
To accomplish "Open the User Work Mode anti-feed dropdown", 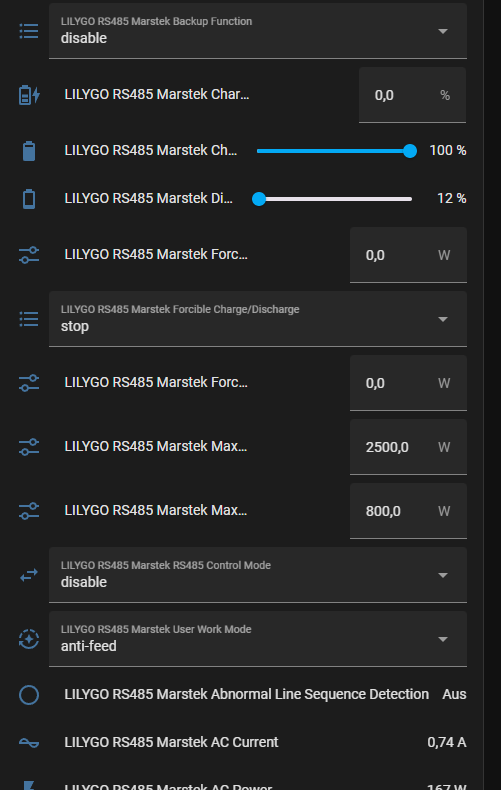I will point(258,639).
